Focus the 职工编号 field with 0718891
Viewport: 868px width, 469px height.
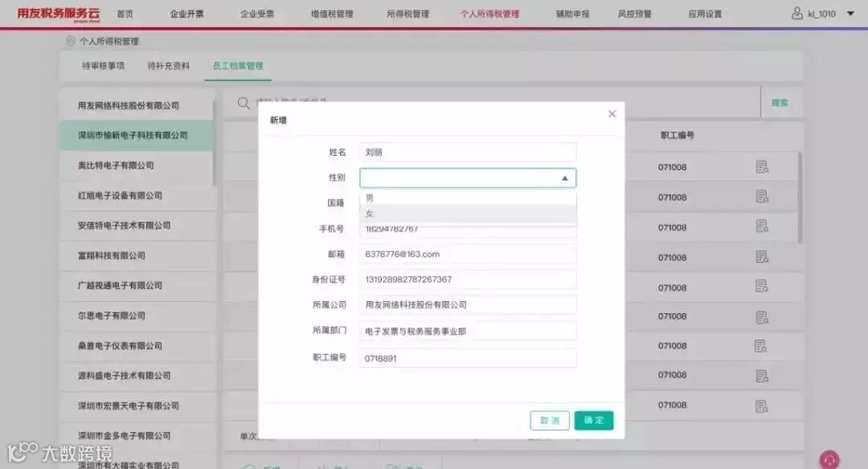click(468, 358)
